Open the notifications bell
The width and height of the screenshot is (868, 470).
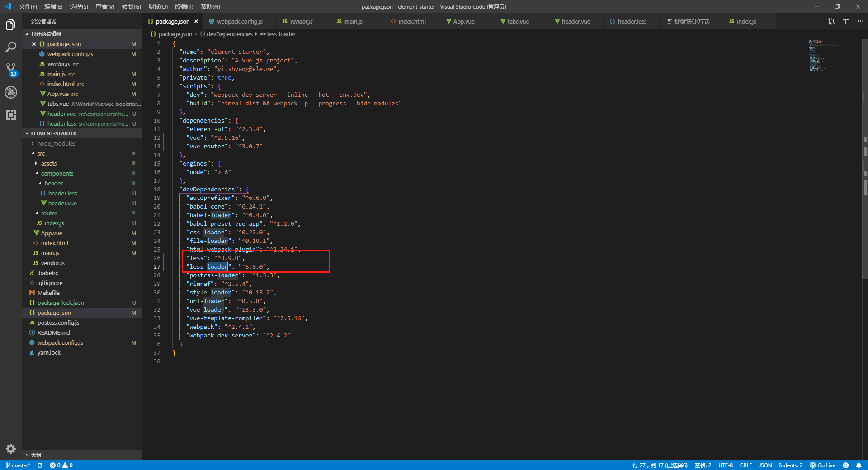[x=859, y=465]
